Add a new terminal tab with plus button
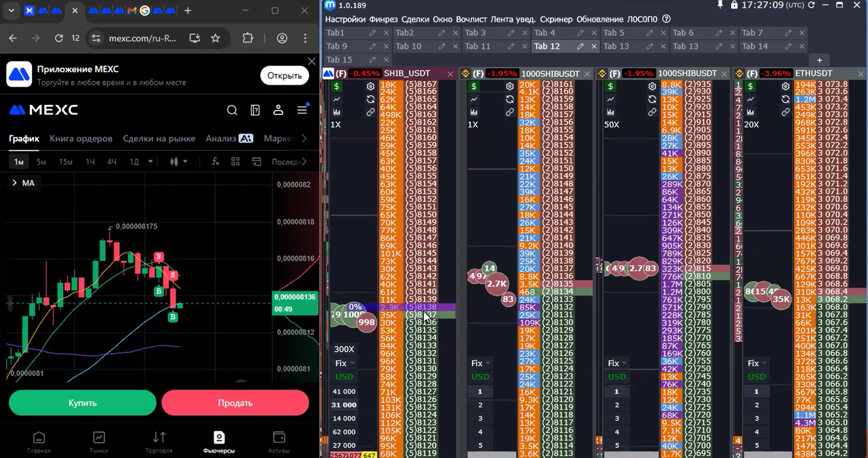This screenshot has height=458, width=868. pyautogui.click(x=819, y=60)
